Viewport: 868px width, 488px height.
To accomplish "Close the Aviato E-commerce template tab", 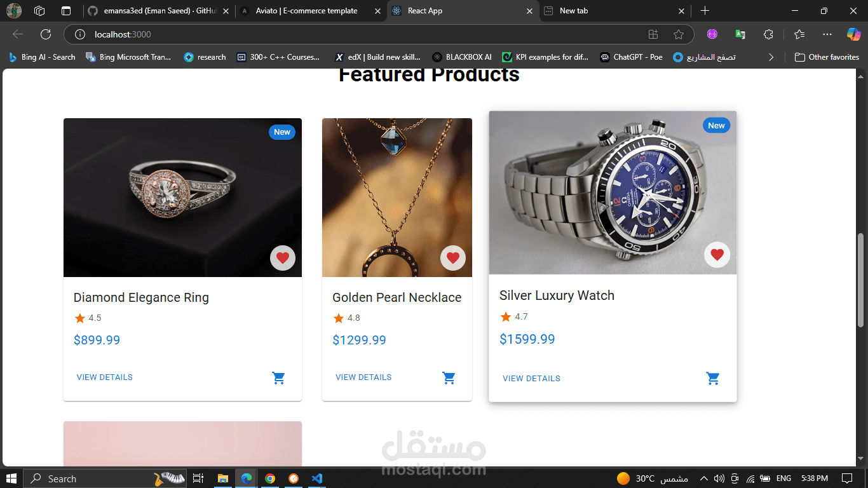I will click(x=377, y=11).
